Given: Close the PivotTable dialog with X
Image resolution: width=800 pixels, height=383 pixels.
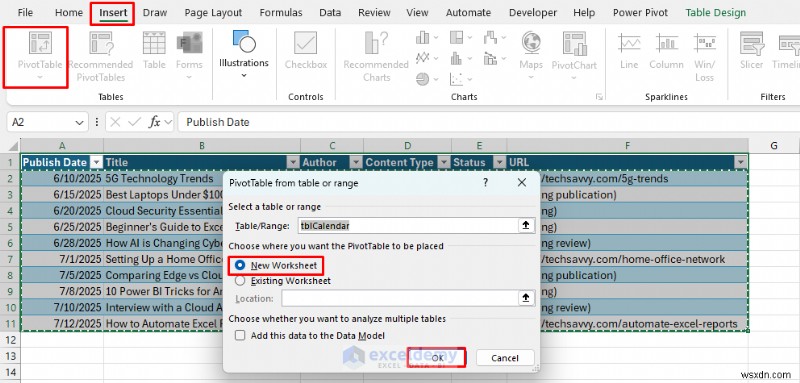Looking at the screenshot, I should (521, 183).
